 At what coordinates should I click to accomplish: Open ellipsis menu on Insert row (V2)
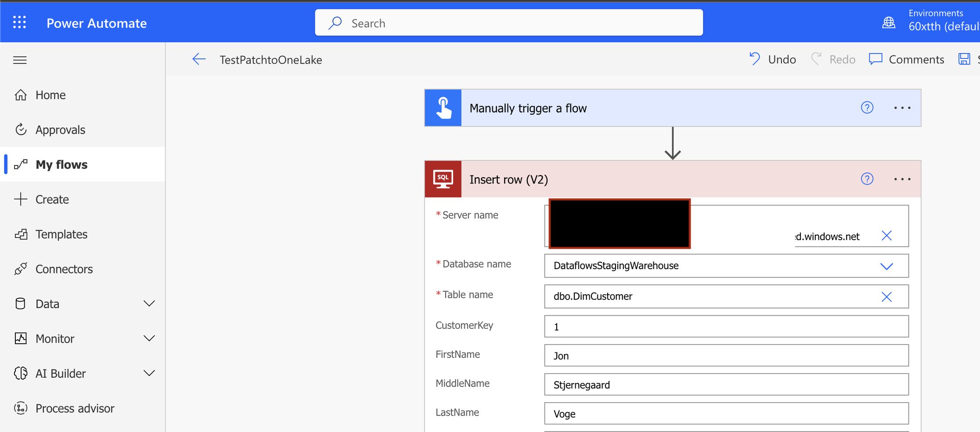902,179
